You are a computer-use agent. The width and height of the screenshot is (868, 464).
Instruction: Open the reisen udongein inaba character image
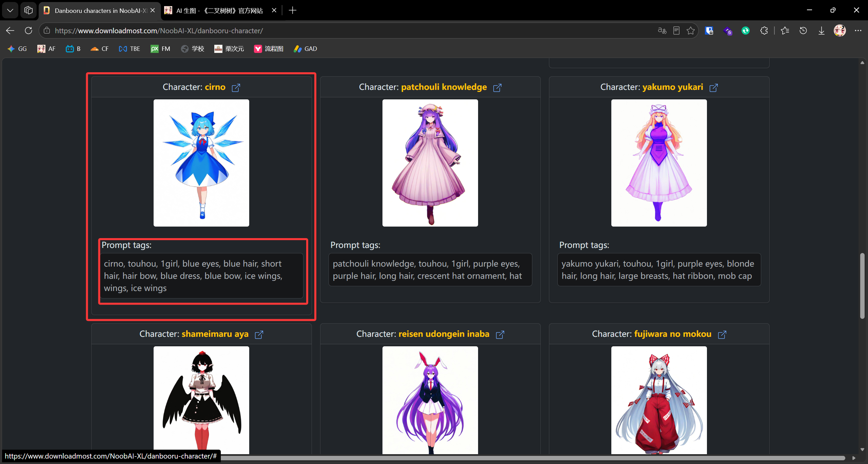point(430,400)
